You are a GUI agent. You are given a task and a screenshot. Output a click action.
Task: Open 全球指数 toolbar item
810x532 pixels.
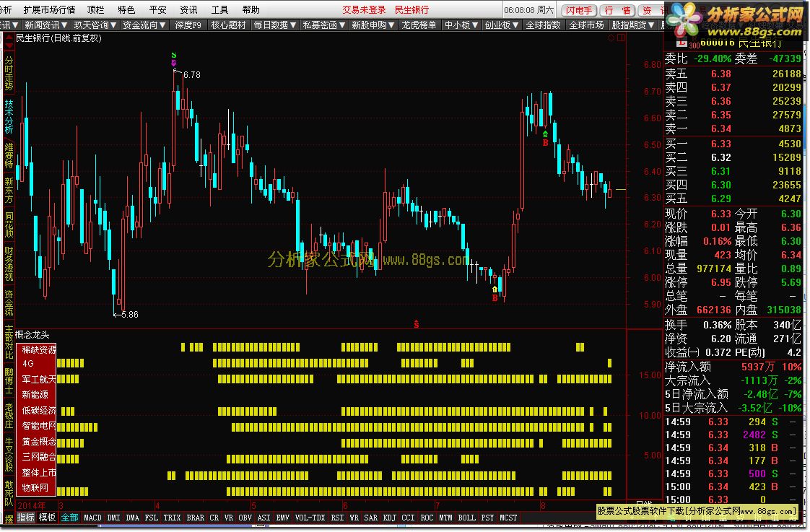tap(543, 25)
